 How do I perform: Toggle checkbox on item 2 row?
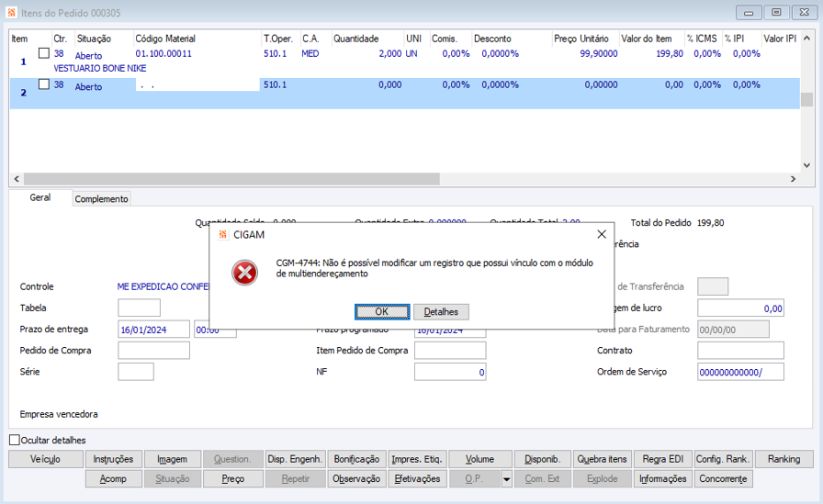pos(44,84)
